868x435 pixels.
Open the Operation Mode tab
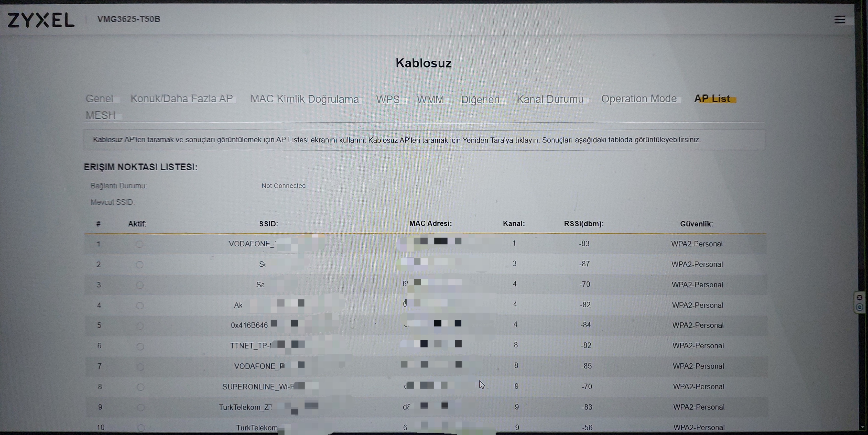tap(639, 99)
